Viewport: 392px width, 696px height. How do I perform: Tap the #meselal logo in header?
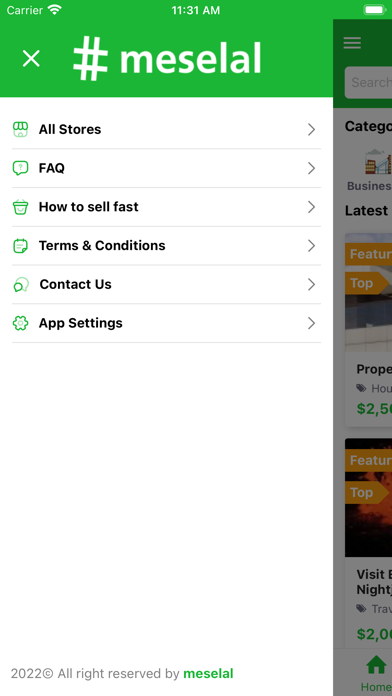pyautogui.click(x=167, y=59)
